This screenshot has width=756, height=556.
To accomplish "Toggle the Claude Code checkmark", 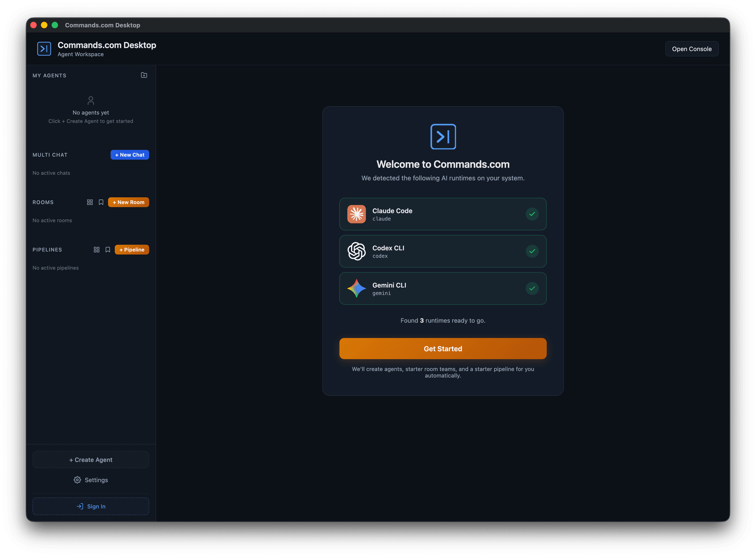I will click(x=532, y=214).
